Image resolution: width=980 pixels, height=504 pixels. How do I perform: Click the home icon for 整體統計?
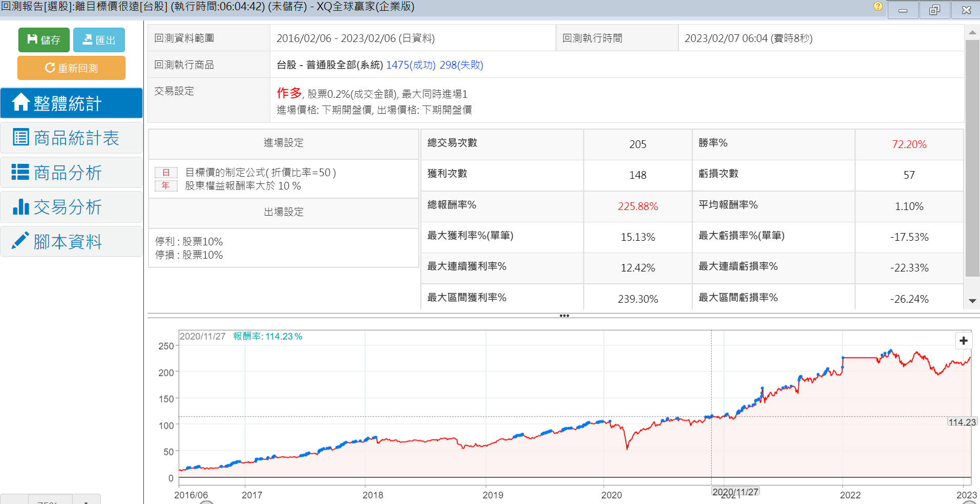pos(20,102)
